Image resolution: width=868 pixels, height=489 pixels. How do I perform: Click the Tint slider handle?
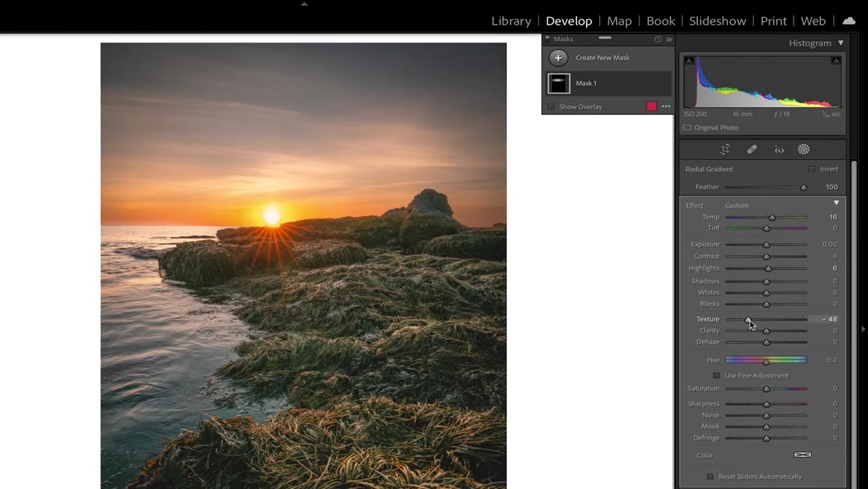[x=766, y=229]
